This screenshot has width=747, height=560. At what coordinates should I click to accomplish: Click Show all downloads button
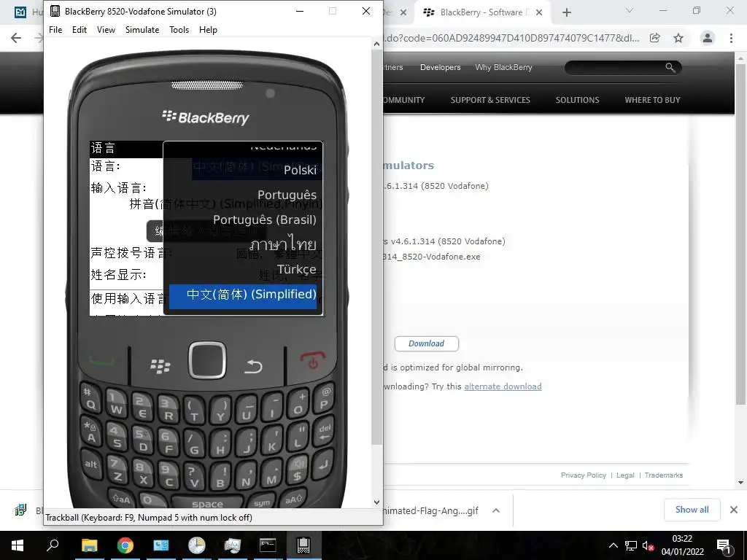click(x=692, y=510)
